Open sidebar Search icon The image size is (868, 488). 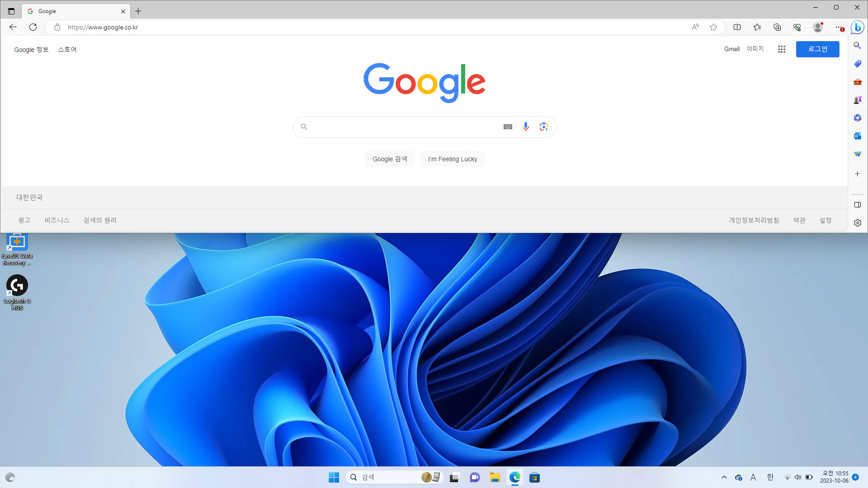[857, 46]
